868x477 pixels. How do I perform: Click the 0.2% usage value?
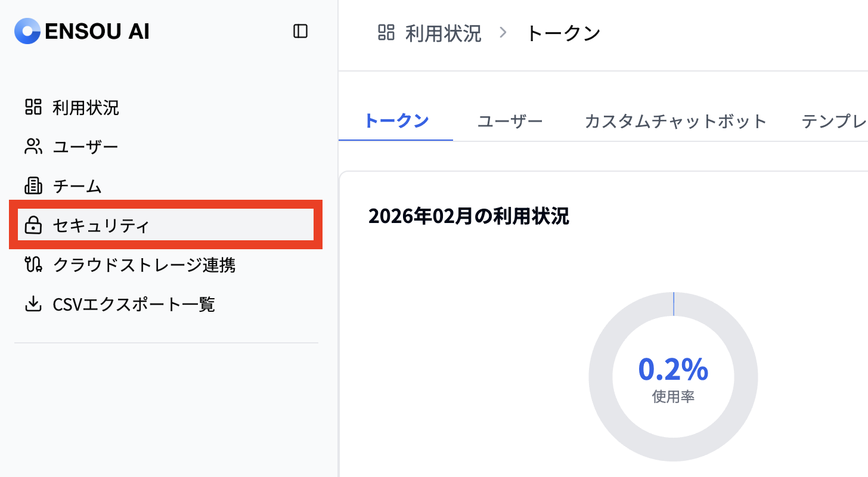pos(673,369)
